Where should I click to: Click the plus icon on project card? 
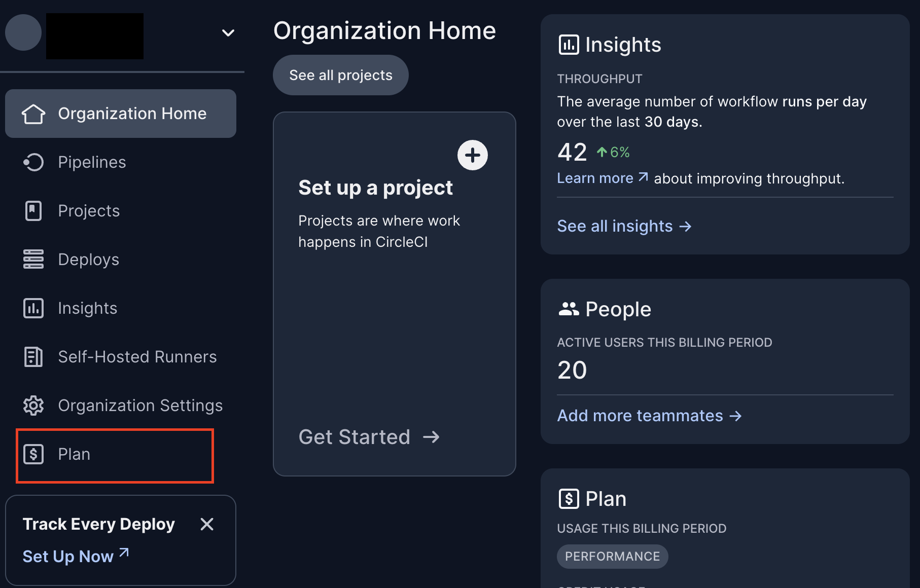(x=473, y=155)
